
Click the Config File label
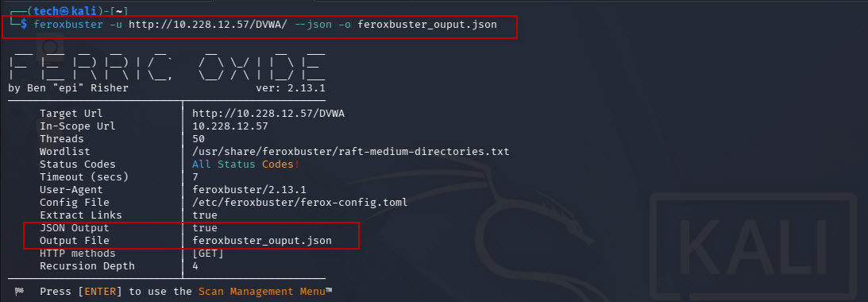point(74,203)
